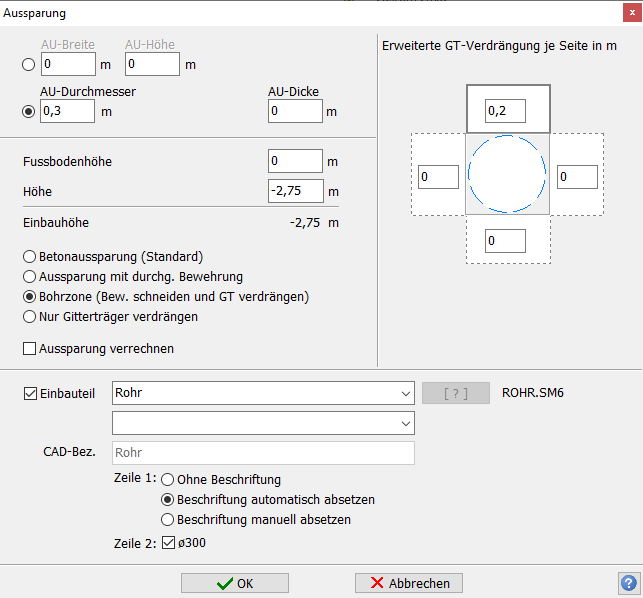Image resolution: width=643 pixels, height=598 pixels.
Task: Select Ohne Beschriftung radio option
Action: [x=168, y=479]
